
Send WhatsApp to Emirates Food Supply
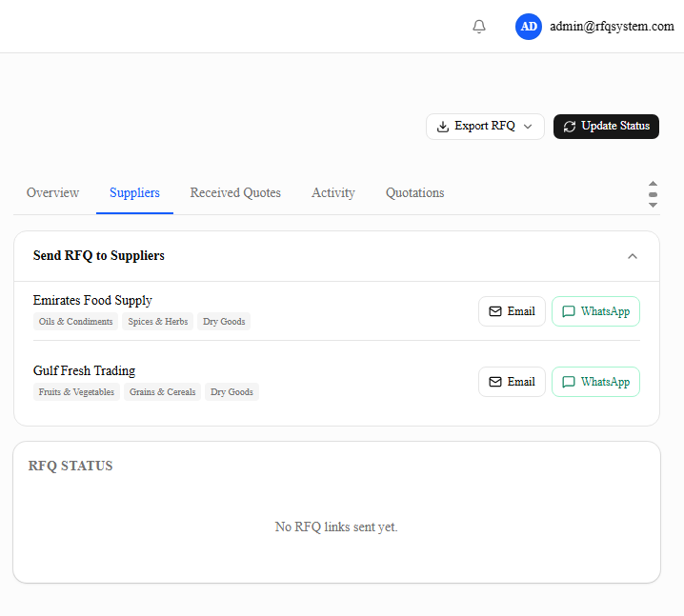pyautogui.click(x=595, y=311)
